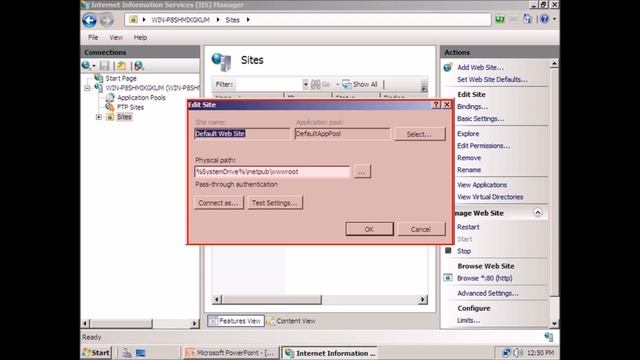Close the Edit Site dialog
The width and height of the screenshot is (640, 360).
point(447,105)
